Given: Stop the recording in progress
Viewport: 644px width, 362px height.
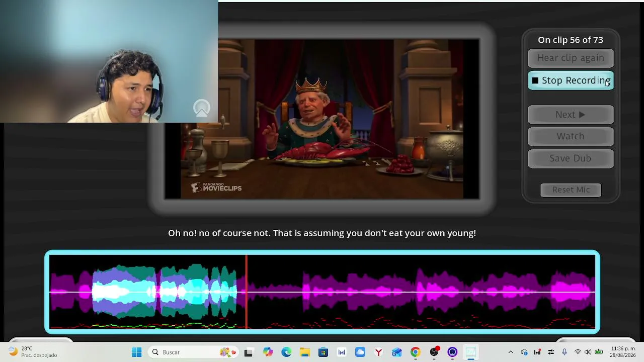Looking at the screenshot, I should pos(571,80).
